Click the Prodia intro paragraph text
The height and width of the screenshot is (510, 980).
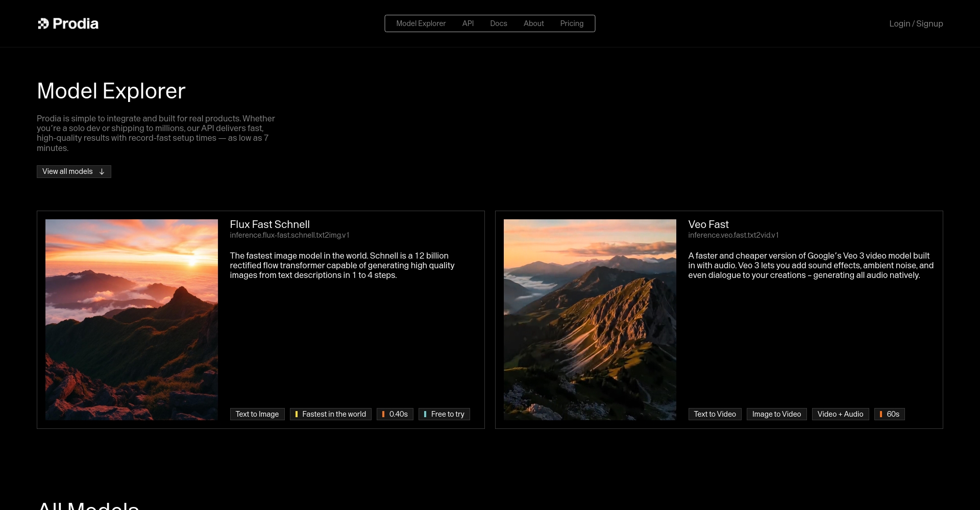pos(156,133)
